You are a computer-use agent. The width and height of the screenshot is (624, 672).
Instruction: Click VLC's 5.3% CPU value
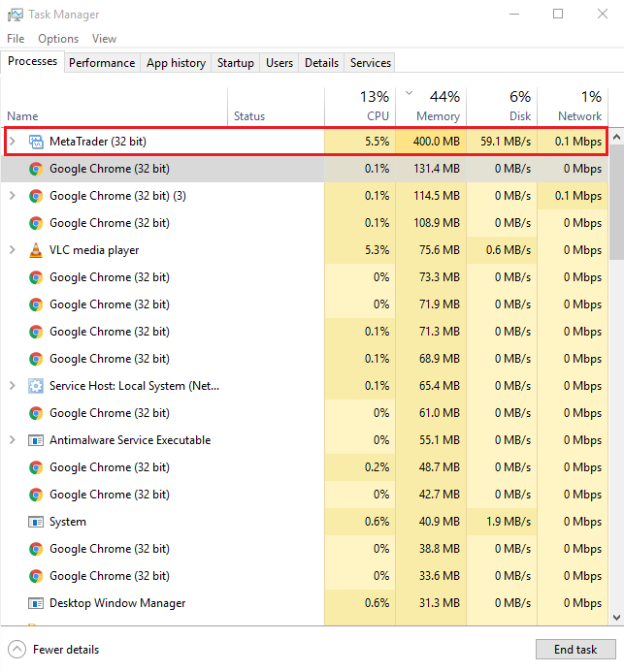(x=378, y=250)
